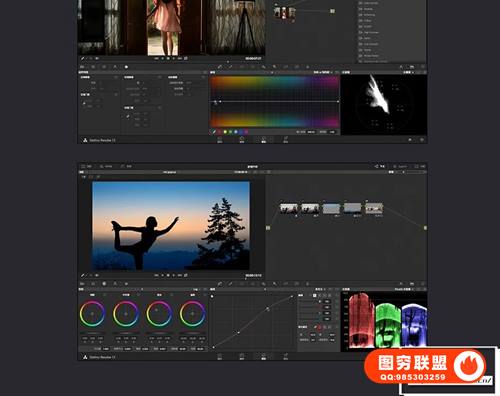Screen dimensions: 500x396
Task: Open the Parade scope type dropdown
Action: pyautogui.click(x=404, y=289)
